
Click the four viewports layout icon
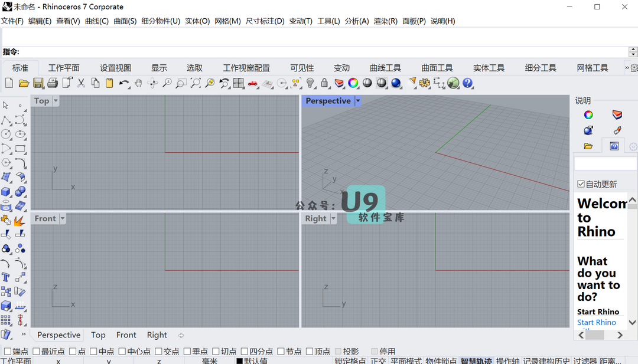coord(239,83)
